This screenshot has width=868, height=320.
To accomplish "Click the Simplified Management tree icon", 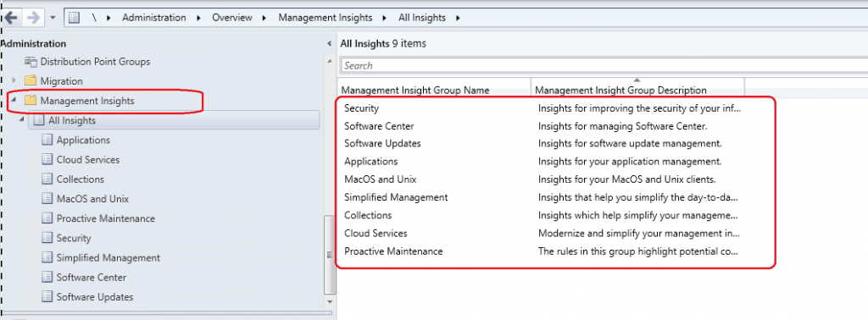I will pyautogui.click(x=47, y=257).
